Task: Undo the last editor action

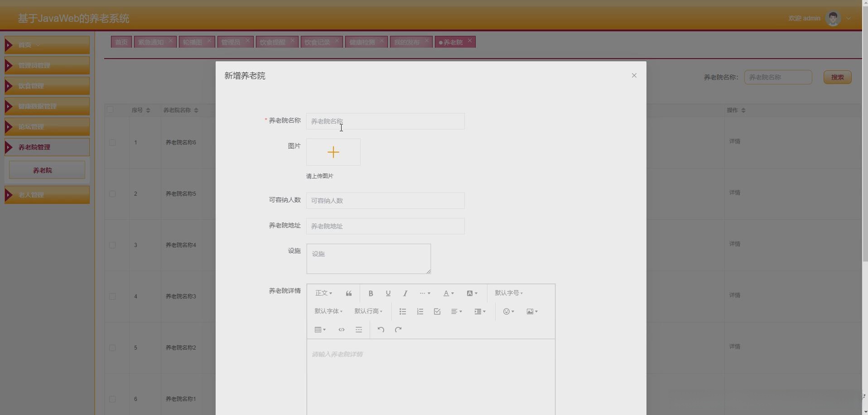Action: pyautogui.click(x=381, y=329)
